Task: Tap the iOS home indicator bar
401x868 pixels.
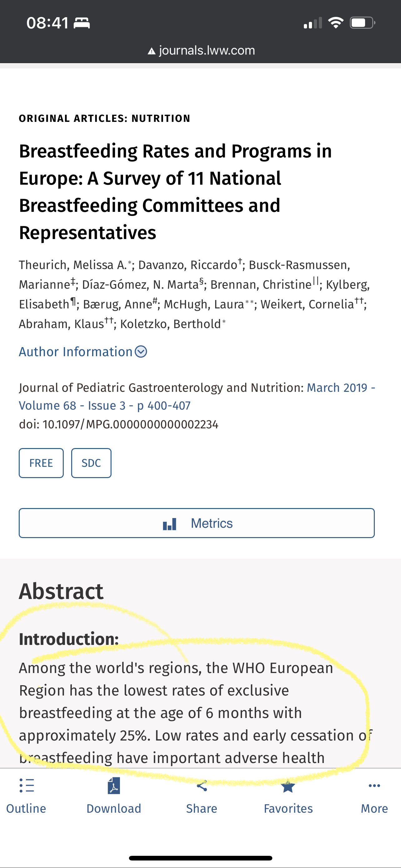Action: 201,858
